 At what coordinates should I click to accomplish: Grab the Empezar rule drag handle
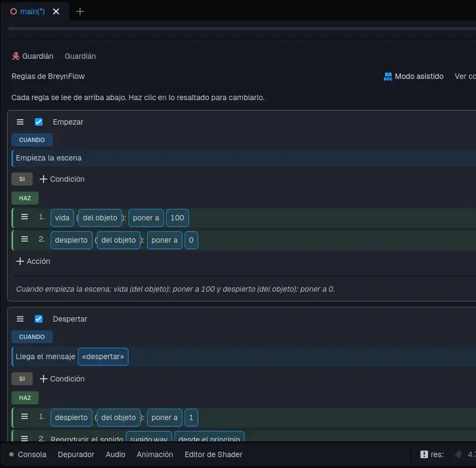click(20, 122)
